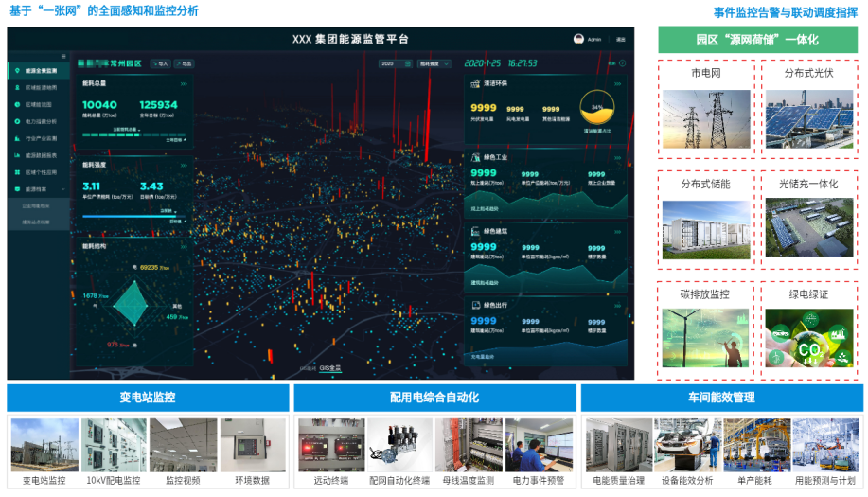Expand the 能耗总量 card arrows
Image resolution: width=868 pixels, height=497 pixels.
(184, 84)
